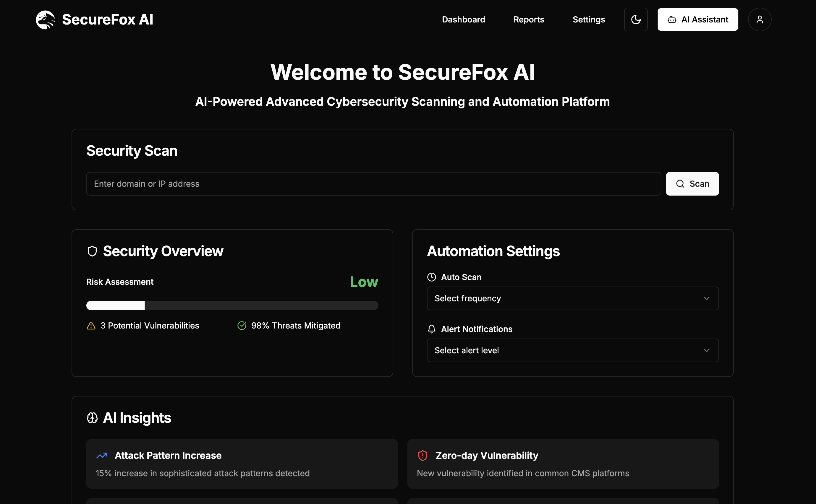Toggle dark mode with moon icon
This screenshot has height=504, width=816.
(x=636, y=20)
